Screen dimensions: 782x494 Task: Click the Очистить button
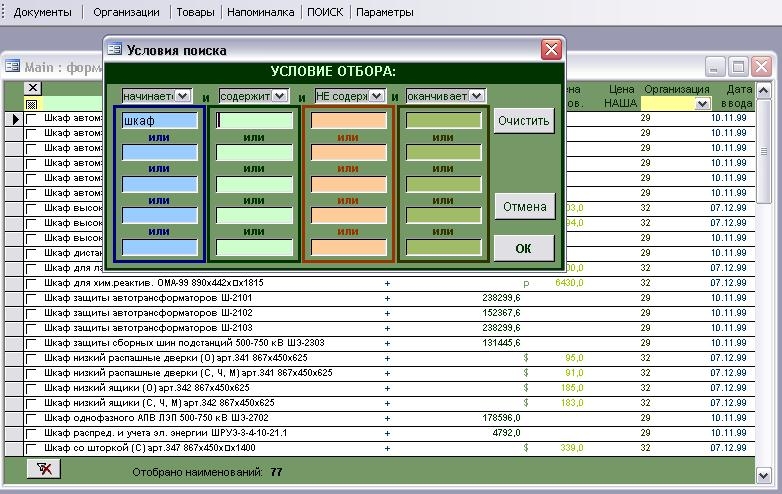[524, 121]
